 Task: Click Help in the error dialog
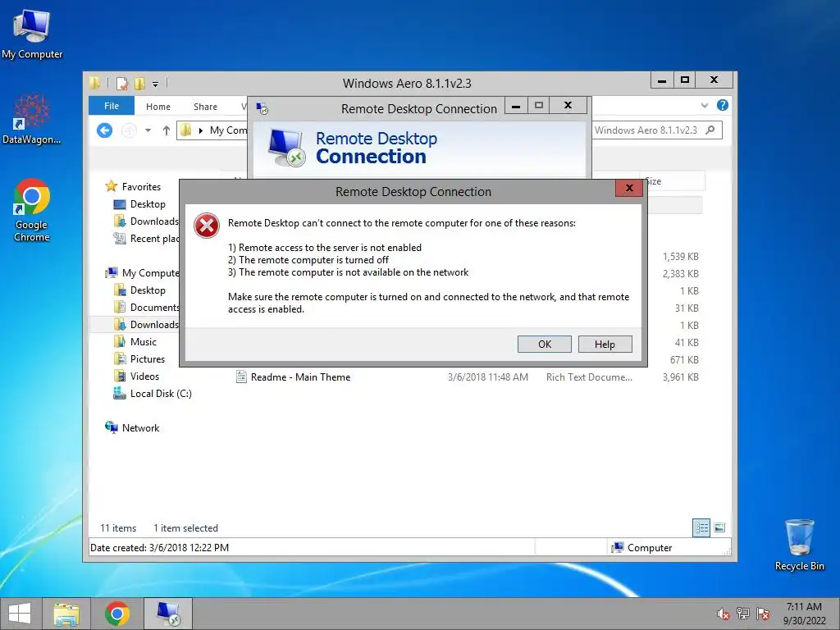click(605, 344)
